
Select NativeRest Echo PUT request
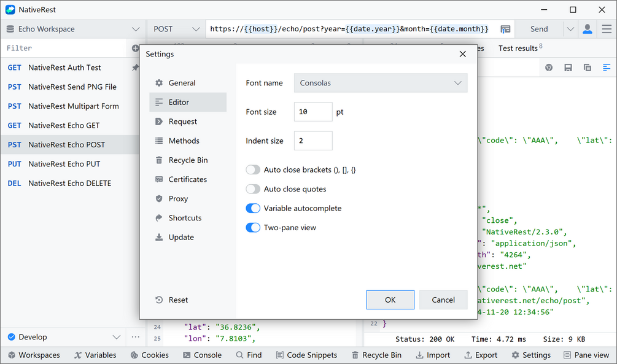coord(70,164)
